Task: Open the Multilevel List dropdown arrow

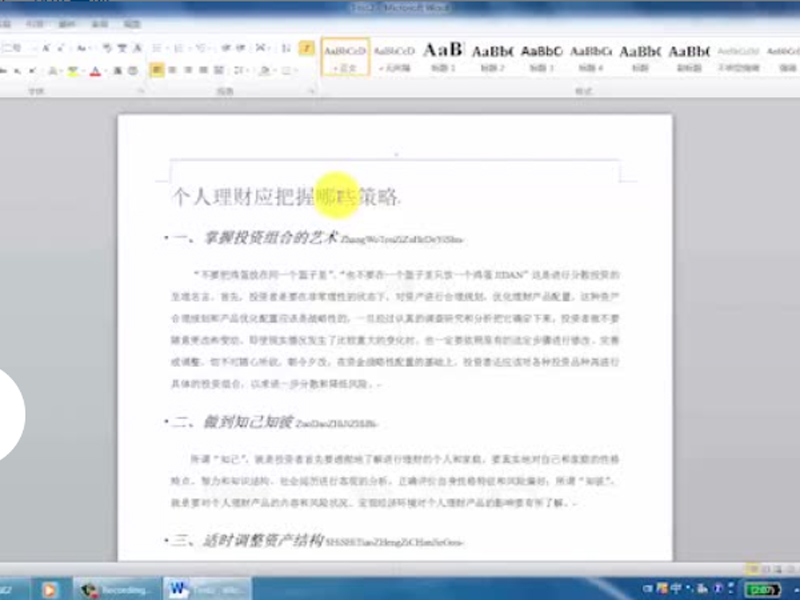Action: [210, 48]
